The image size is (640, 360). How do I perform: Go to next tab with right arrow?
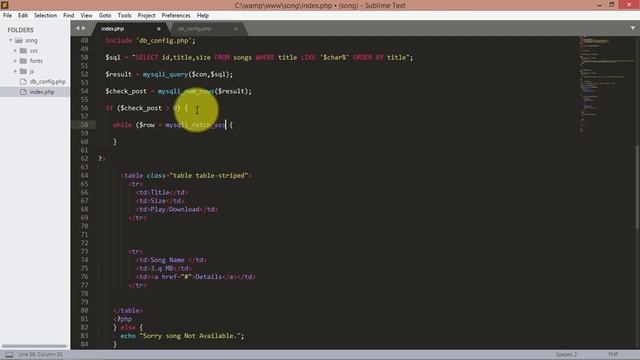click(x=84, y=28)
